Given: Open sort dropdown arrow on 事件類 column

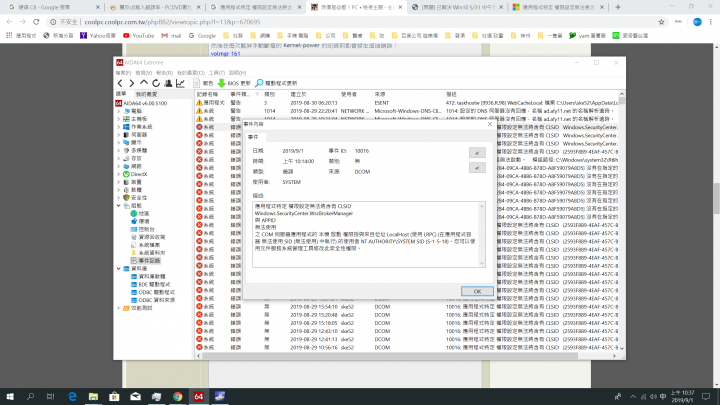Looking at the screenshot, I should point(257,94).
